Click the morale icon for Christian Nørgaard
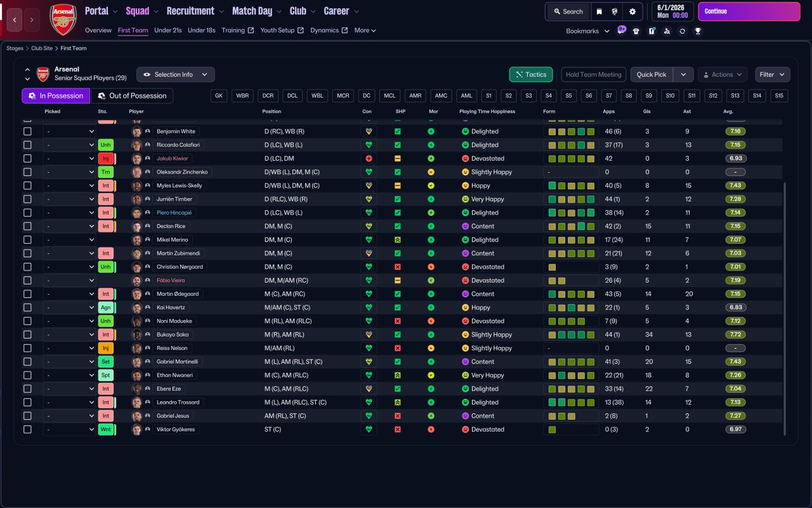812x508 pixels. coord(431,267)
